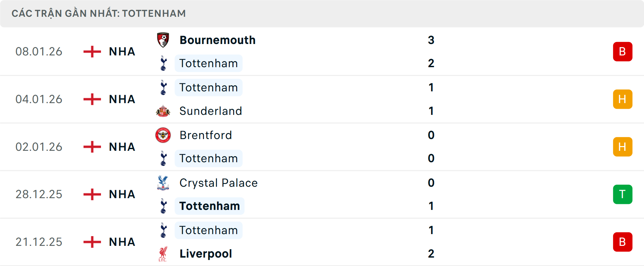644x266 pixels.
Task: Toggle the yellow H draw badge for Sunderland game
Action: 623,99
